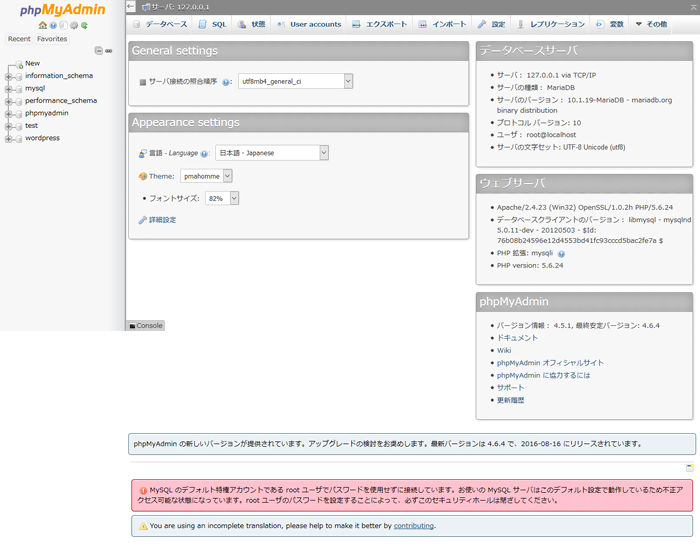Open phpMyAdmin documentation blue question icon
Viewport: 700px width, 548px height.
pos(53,25)
